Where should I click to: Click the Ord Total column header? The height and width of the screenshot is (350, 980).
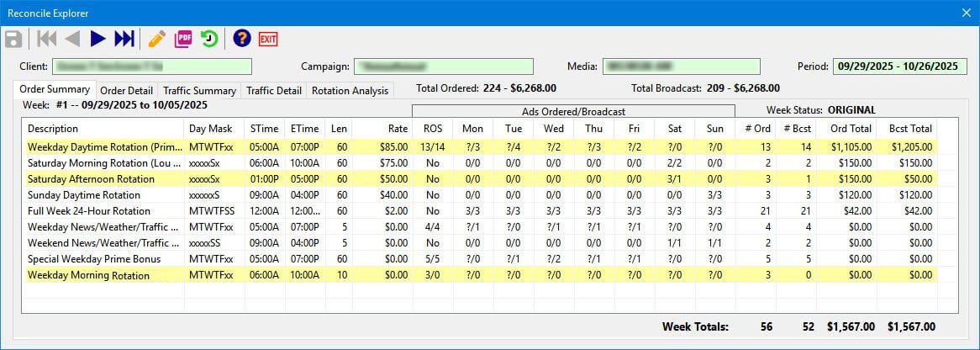tap(846, 129)
